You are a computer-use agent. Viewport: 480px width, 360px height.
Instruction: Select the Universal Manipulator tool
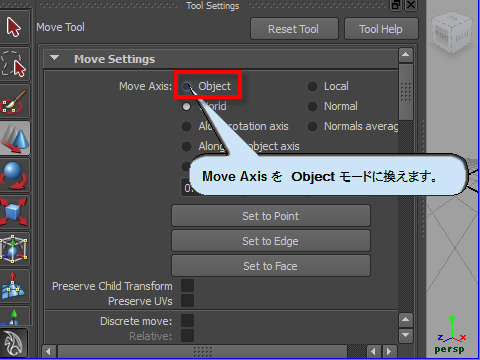pyautogui.click(x=14, y=249)
